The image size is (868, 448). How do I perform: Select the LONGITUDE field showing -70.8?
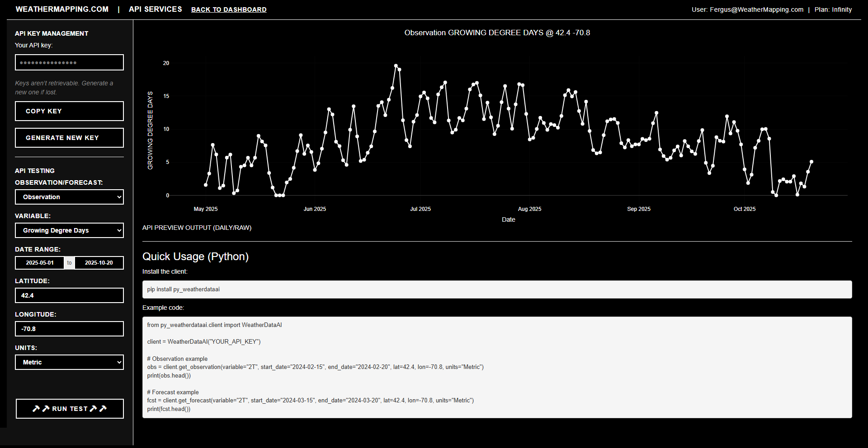(x=69, y=328)
